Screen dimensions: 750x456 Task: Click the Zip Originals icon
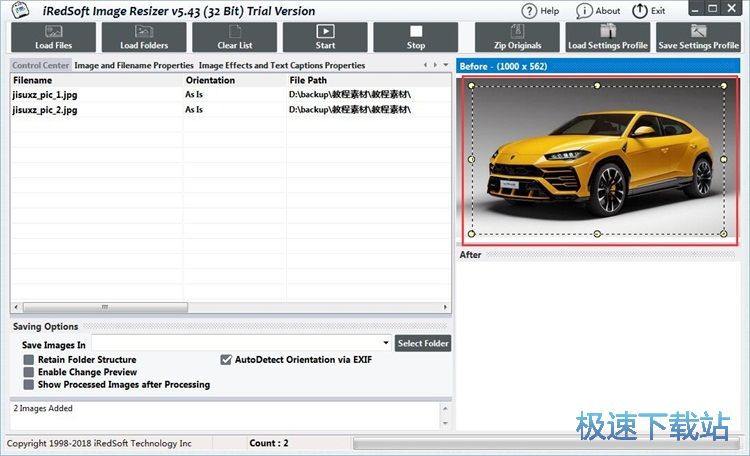517,37
